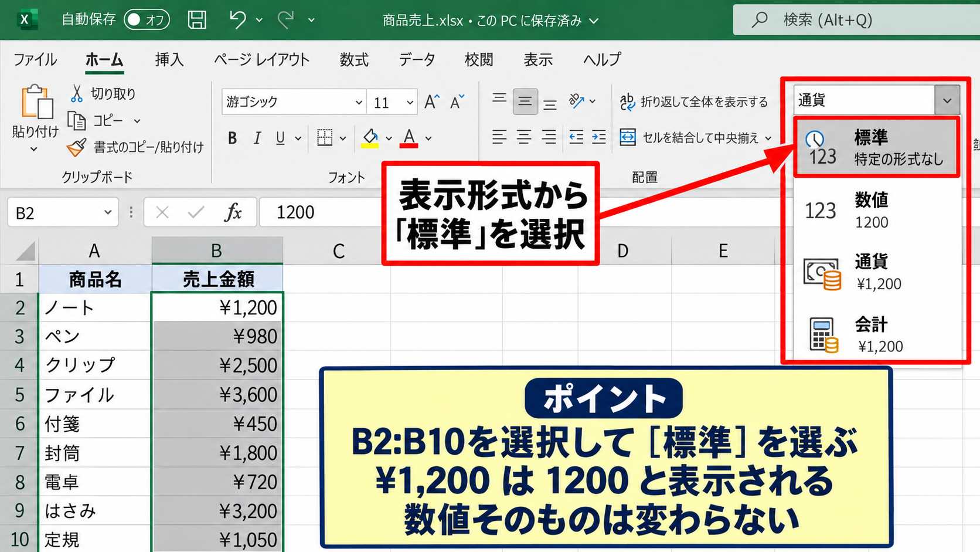
Task: Toggle Underline formatting
Action: [280, 138]
